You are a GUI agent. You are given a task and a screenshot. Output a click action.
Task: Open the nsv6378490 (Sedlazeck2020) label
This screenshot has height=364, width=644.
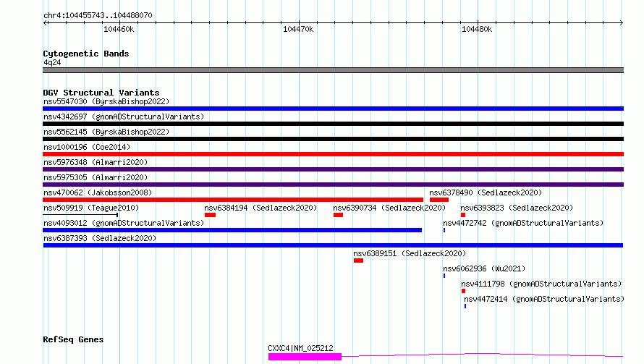point(486,192)
